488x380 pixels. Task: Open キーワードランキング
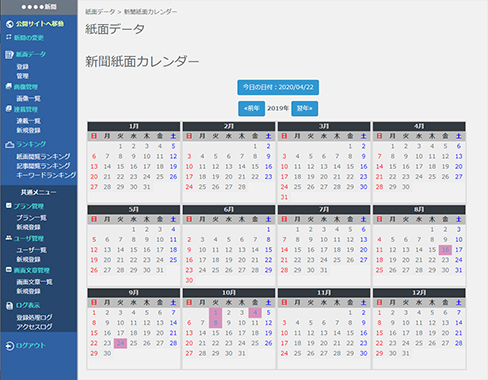tap(46, 175)
